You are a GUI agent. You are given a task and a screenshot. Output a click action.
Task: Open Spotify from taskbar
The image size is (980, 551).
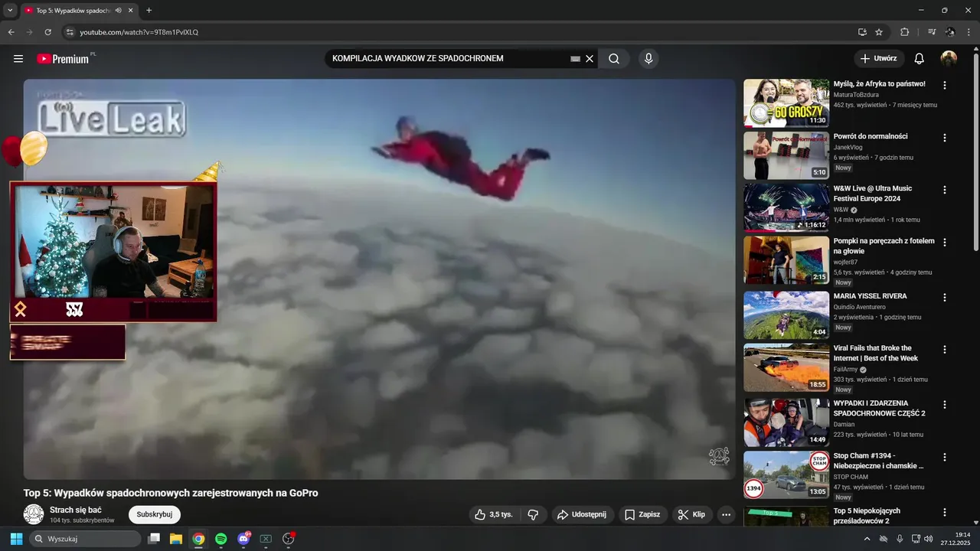coord(221,539)
